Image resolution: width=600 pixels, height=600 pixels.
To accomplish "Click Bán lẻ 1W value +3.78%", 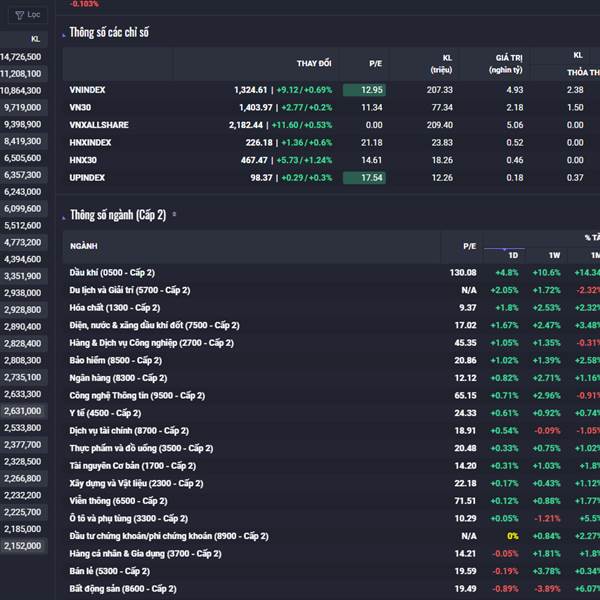I will coord(546,572).
